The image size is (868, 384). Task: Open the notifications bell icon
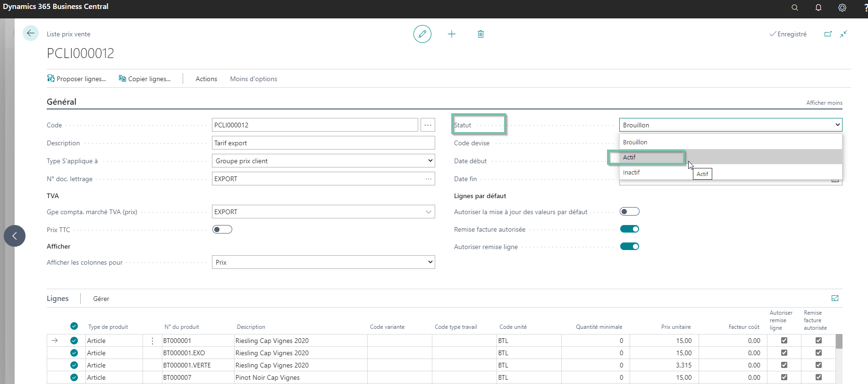pyautogui.click(x=818, y=8)
